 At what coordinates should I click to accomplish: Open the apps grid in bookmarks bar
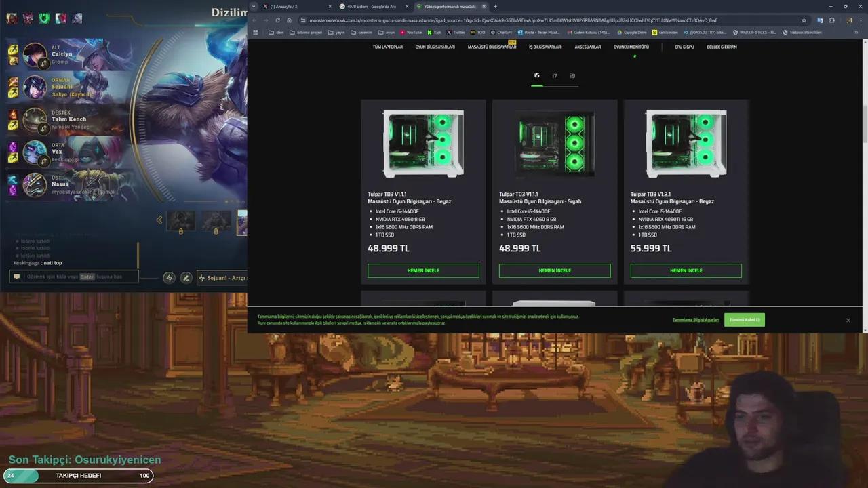pyautogui.click(x=256, y=32)
